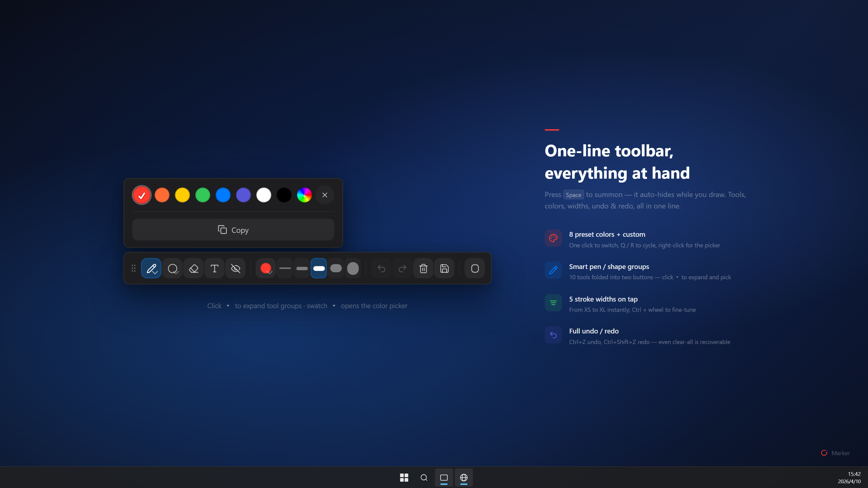Select the pen drawing tool
868x488 pixels.
pyautogui.click(x=151, y=268)
